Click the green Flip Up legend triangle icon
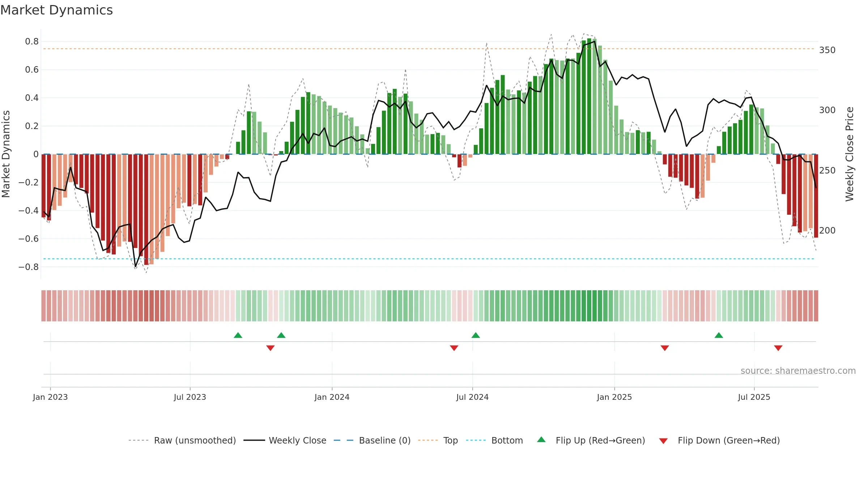The width and height of the screenshot is (868, 488). (x=541, y=440)
